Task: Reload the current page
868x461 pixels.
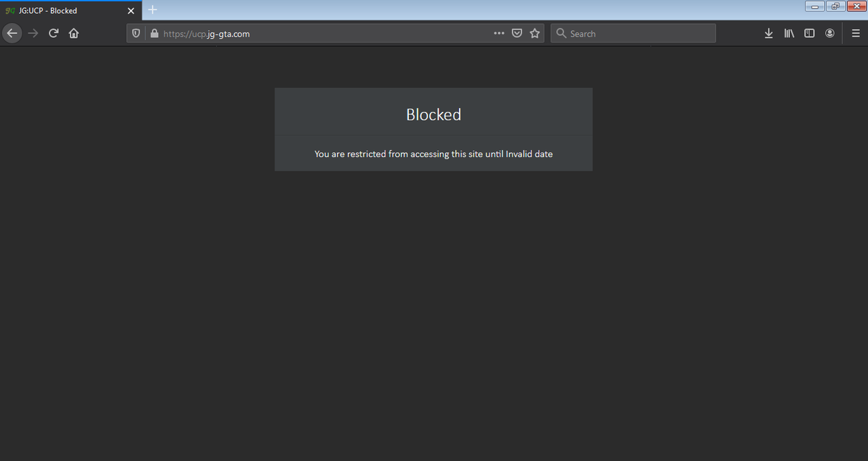Action: [x=54, y=33]
